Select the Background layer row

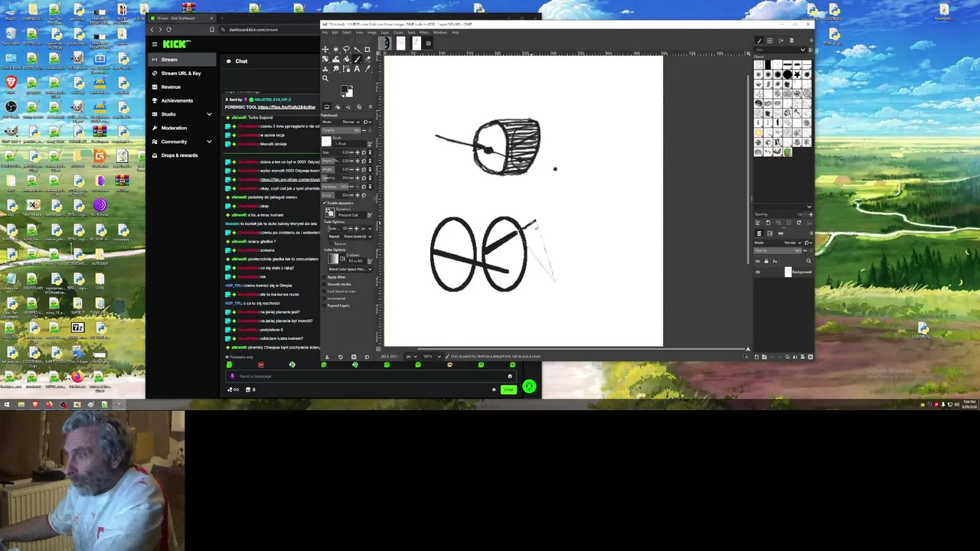[x=784, y=272]
